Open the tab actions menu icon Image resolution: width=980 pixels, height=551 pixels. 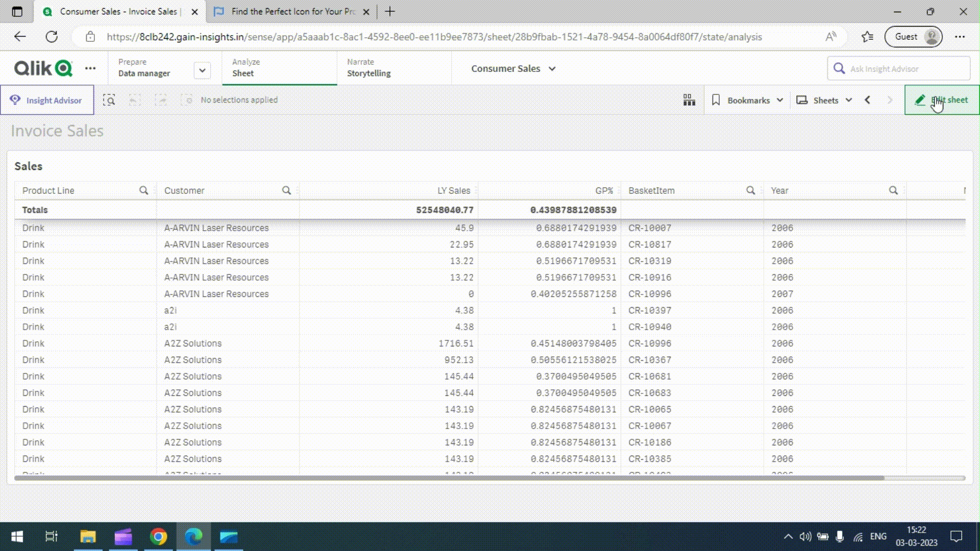[17, 11]
